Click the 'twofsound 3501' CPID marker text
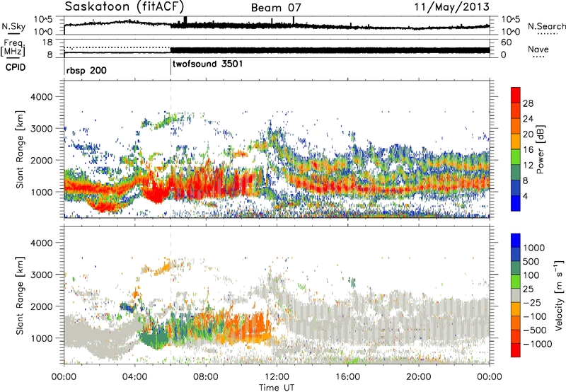Image resolution: width=566 pixels, height=392 pixels. [207, 64]
